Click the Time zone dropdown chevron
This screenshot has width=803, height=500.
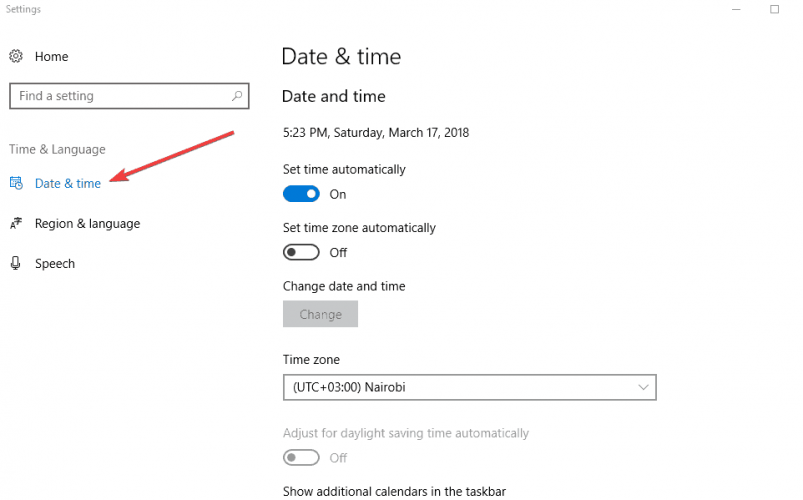[643, 387]
